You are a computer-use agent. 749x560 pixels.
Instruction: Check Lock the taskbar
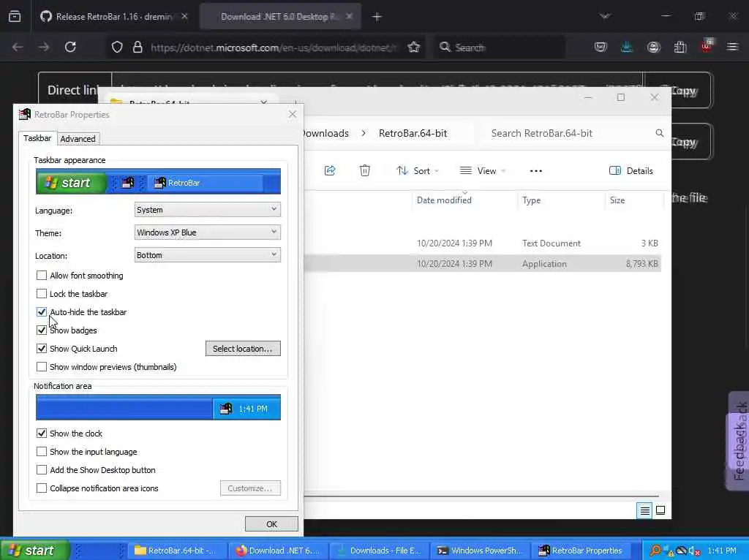(42, 294)
